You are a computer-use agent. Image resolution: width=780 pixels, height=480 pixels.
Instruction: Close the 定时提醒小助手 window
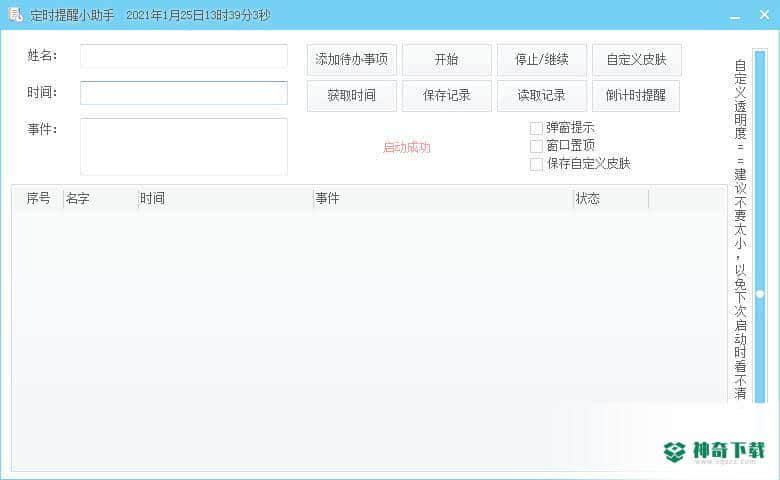click(x=765, y=15)
